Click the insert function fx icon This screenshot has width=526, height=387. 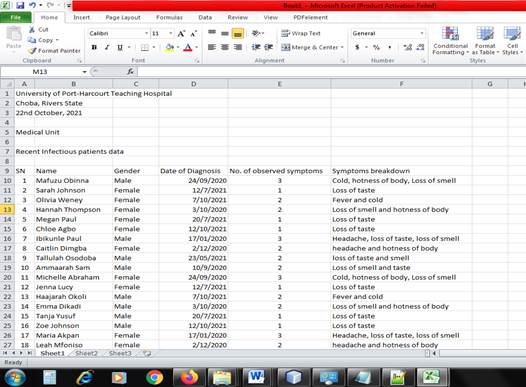pyautogui.click(x=130, y=71)
